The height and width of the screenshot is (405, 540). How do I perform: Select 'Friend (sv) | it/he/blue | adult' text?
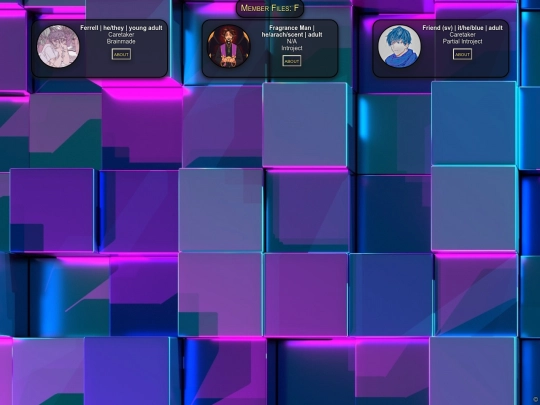pos(463,28)
